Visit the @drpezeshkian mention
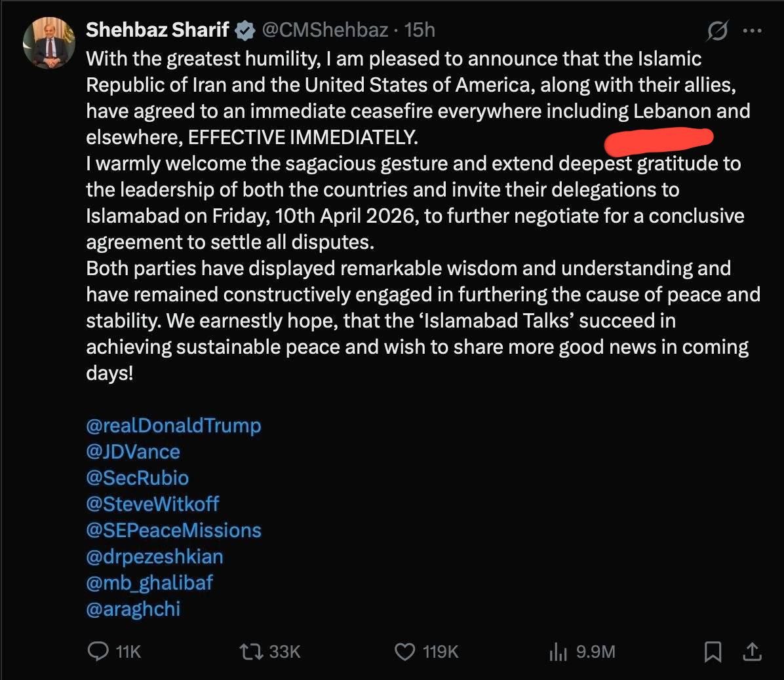 click(155, 557)
